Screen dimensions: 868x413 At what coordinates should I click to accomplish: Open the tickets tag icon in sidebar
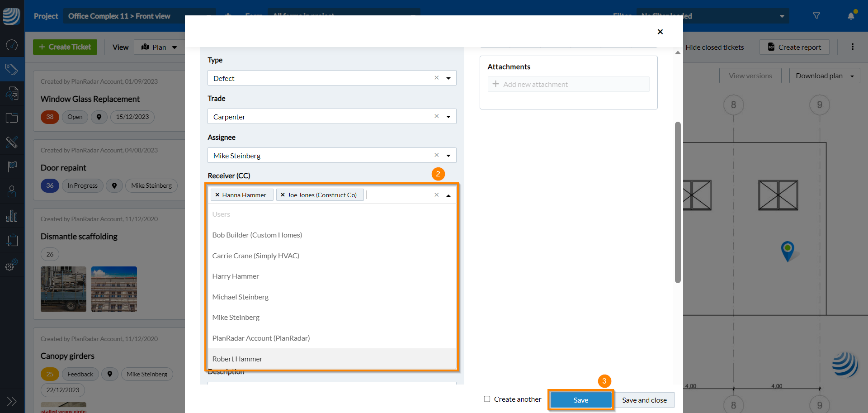point(12,69)
